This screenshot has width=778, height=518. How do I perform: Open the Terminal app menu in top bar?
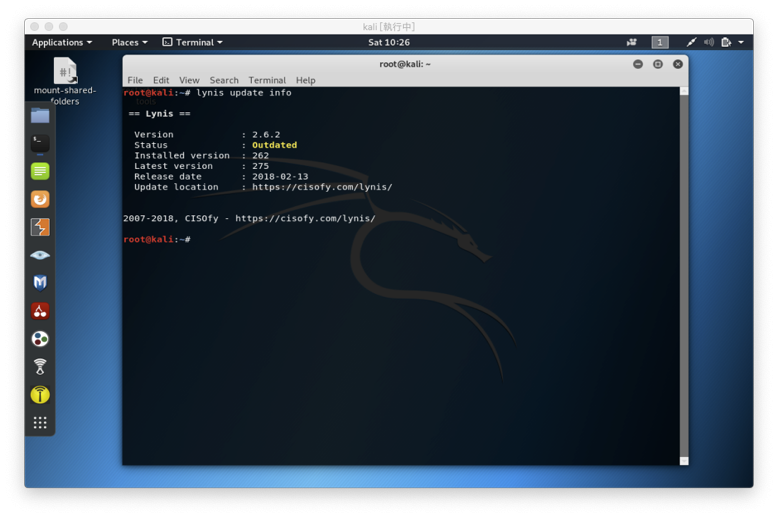[x=193, y=43]
